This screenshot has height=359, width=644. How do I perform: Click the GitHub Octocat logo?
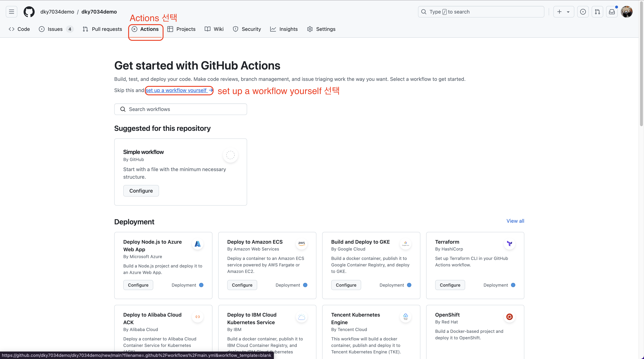[29, 12]
